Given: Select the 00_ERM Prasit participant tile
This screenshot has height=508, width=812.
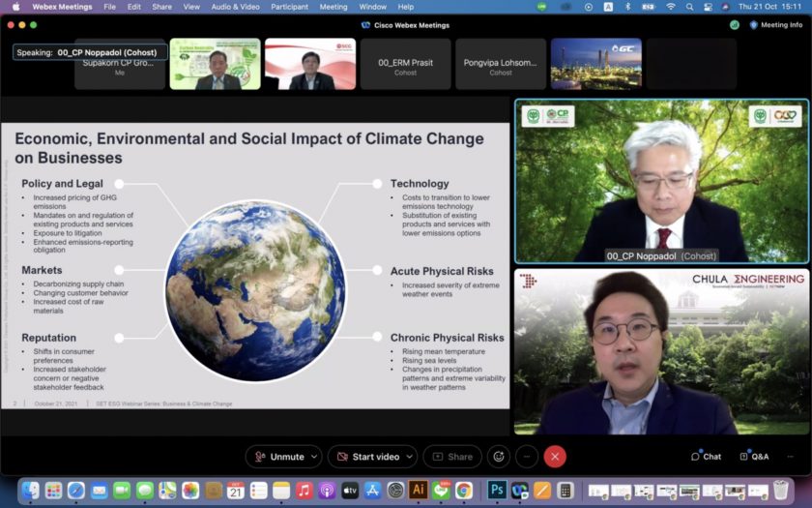Looking at the screenshot, I should click(405, 64).
